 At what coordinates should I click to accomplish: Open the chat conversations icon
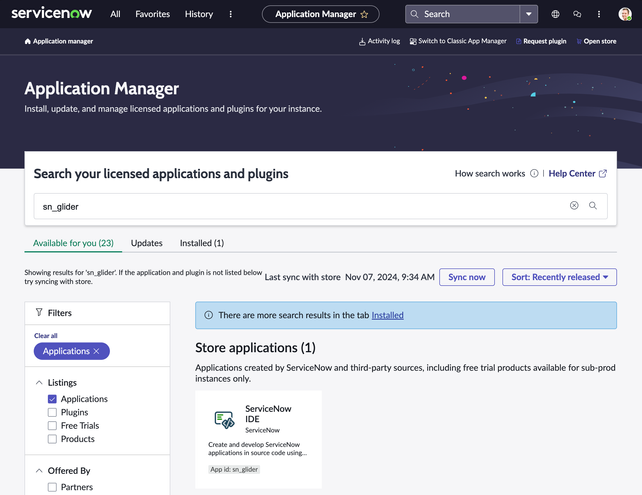[x=577, y=14]
